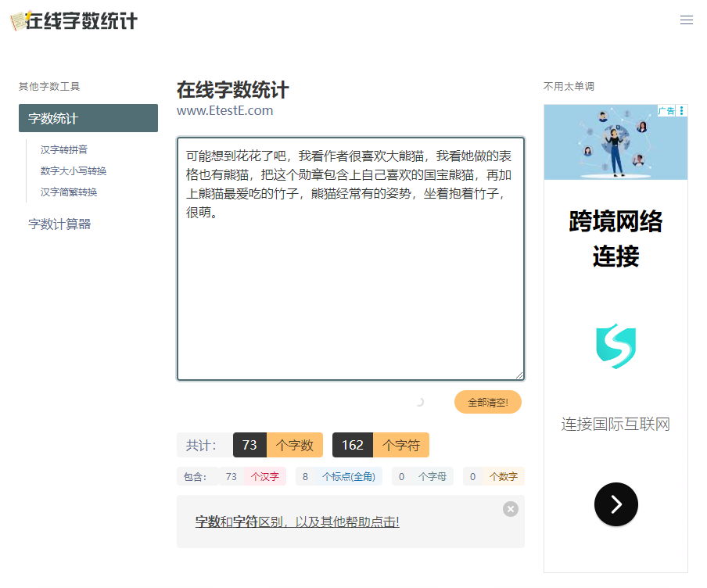Grab the textarea resize handle corner
707x588 pixels.
click(519, 375)
